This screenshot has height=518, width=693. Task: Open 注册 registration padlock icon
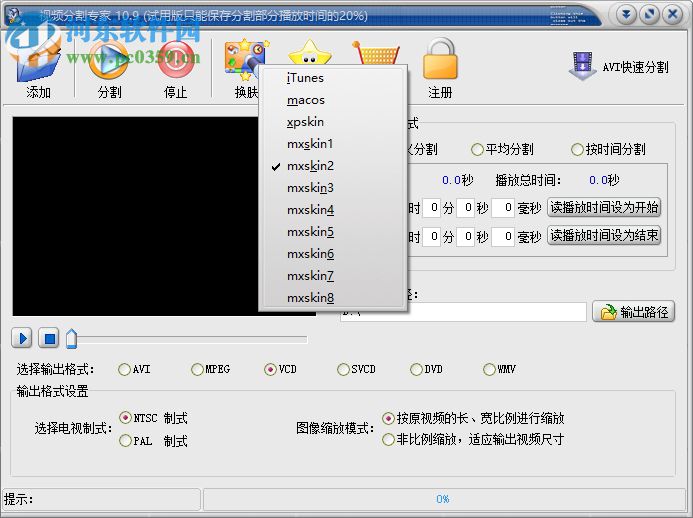[x=440, y=69]
